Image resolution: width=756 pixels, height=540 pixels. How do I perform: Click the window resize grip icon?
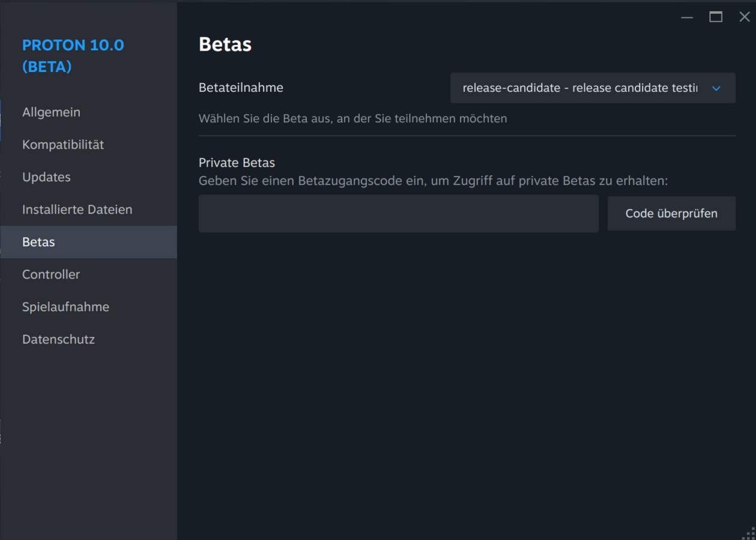(749, 533)
